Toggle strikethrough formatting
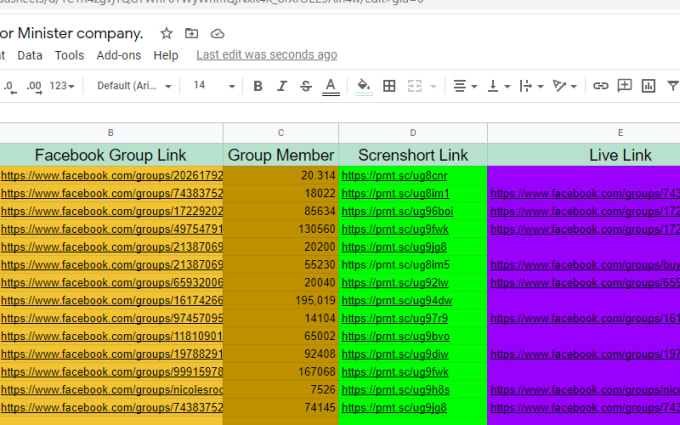This screenshot has height=425, width=680. (x=306, y=86)
